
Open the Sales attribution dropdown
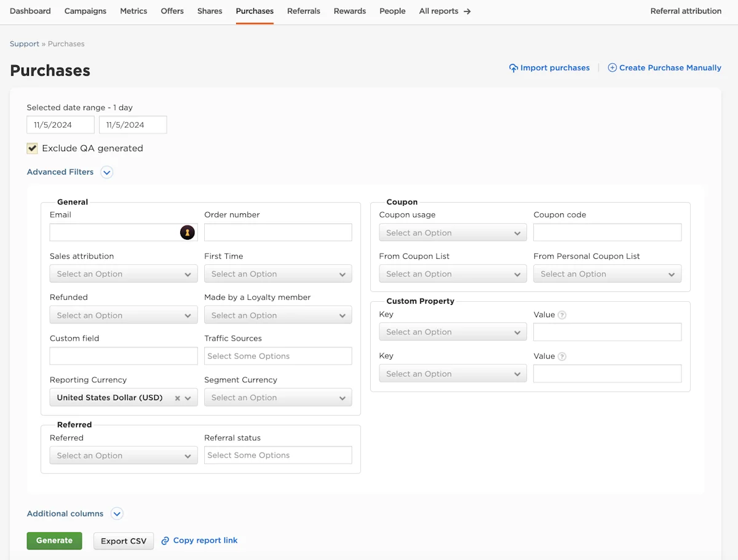pyautogui.click(x=124, y=274)
